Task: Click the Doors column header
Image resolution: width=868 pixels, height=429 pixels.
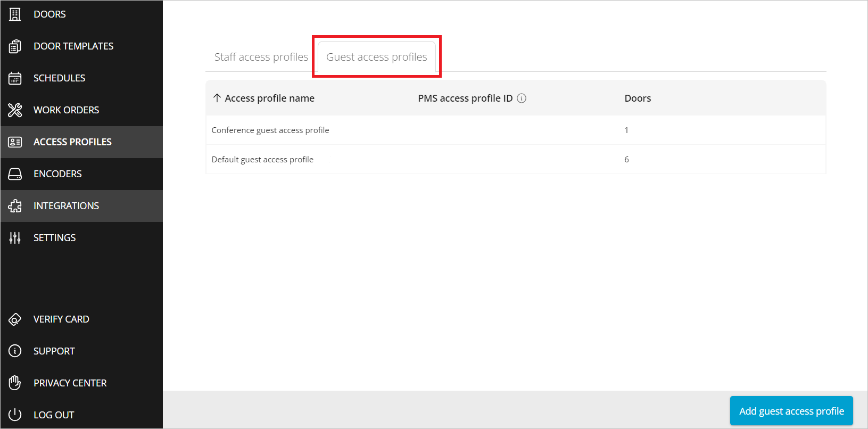Action: point(638,98)
